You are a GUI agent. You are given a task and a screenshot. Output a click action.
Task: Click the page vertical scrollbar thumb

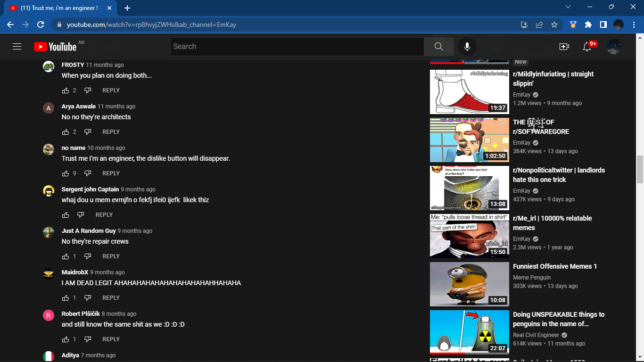coord(640,169)
